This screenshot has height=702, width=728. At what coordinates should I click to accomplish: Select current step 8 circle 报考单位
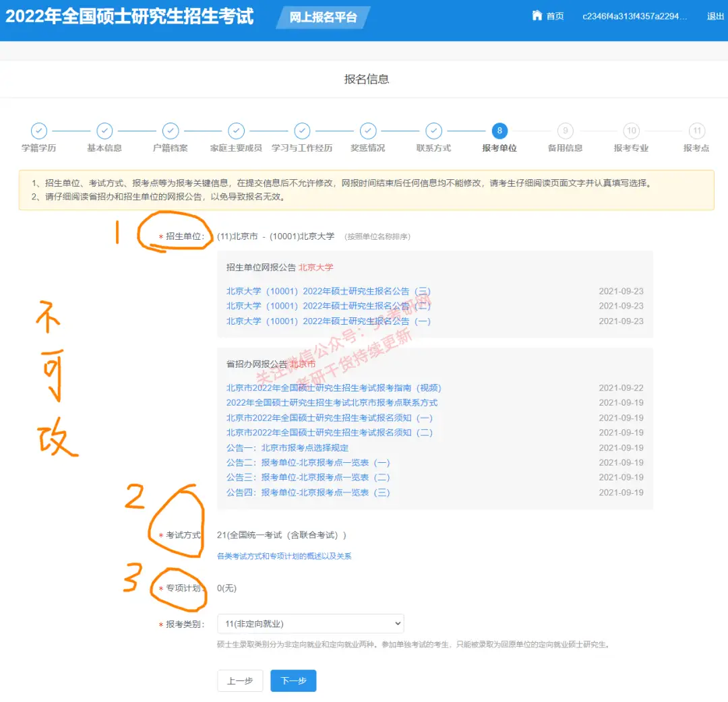pos(499,131)
